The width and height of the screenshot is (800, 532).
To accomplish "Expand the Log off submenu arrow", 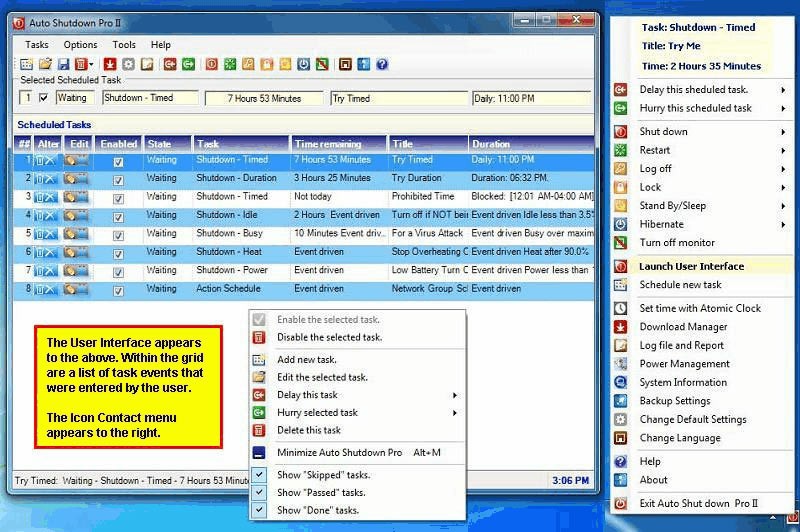I will point(783,169).
